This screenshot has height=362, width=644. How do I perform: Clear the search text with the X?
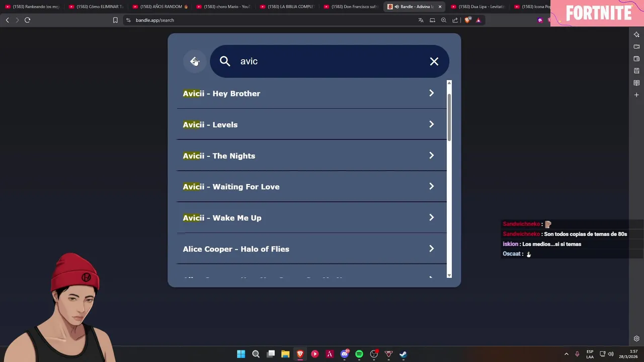click(x=434, y=61)
